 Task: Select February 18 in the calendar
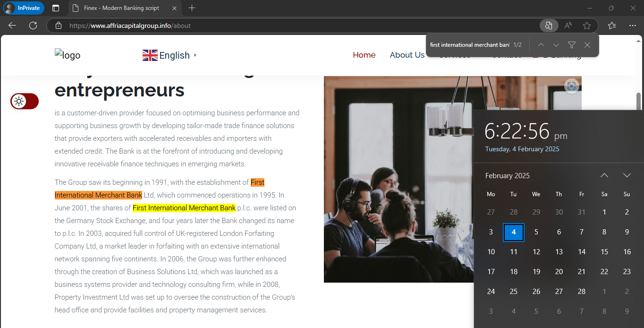[x=514, y=272]
